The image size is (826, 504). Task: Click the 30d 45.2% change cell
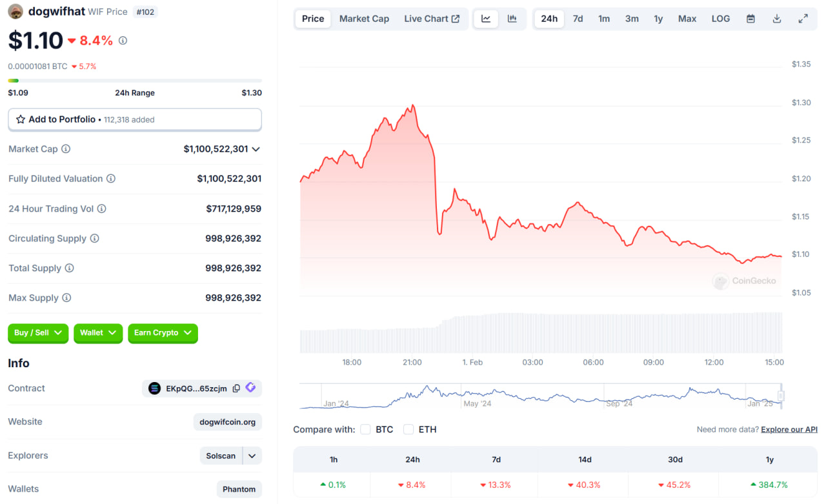[675, 485]
